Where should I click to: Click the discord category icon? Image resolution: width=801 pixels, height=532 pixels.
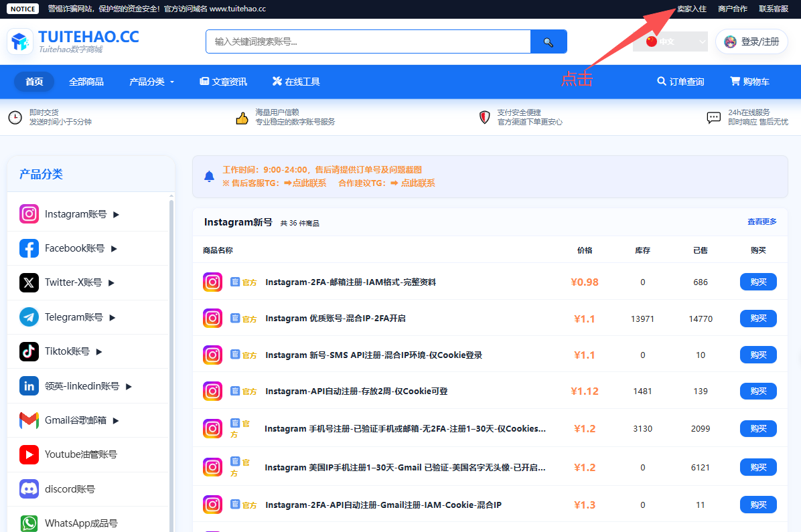pos(29,489)
